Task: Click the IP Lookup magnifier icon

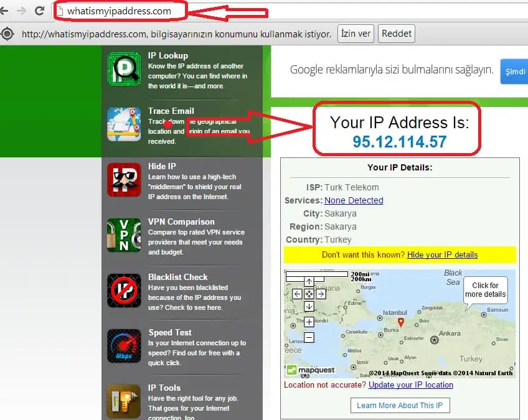Action: pyautogui.click(x=124, y=69)
